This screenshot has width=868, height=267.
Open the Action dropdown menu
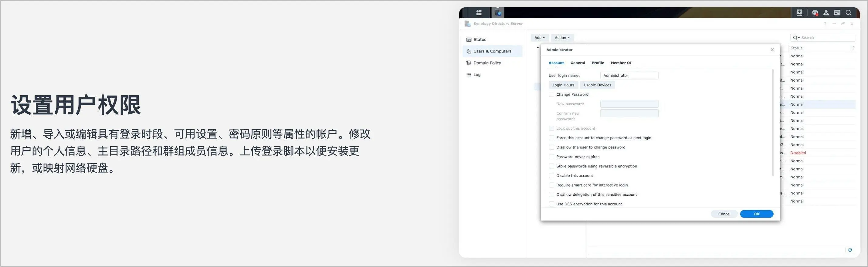pos(562,38)
